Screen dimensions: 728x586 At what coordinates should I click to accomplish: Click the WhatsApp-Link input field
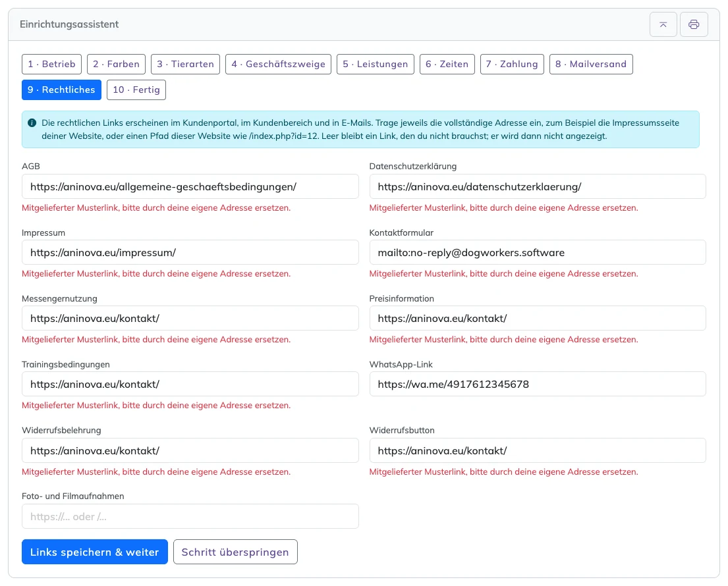tap(538, 384)
